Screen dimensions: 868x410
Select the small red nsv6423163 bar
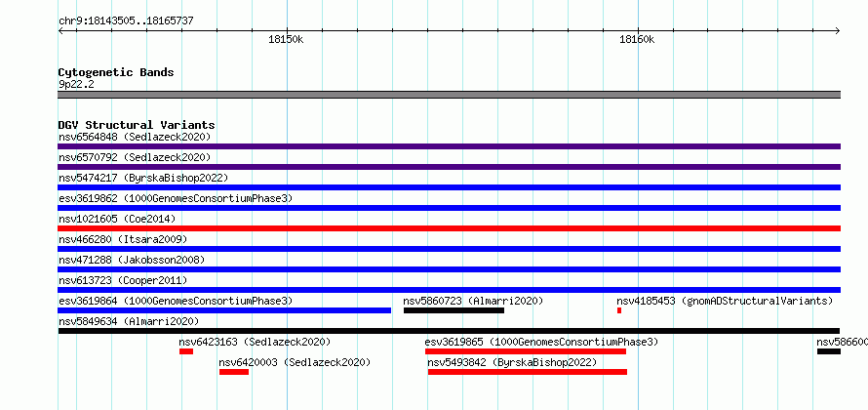point(186,351)
